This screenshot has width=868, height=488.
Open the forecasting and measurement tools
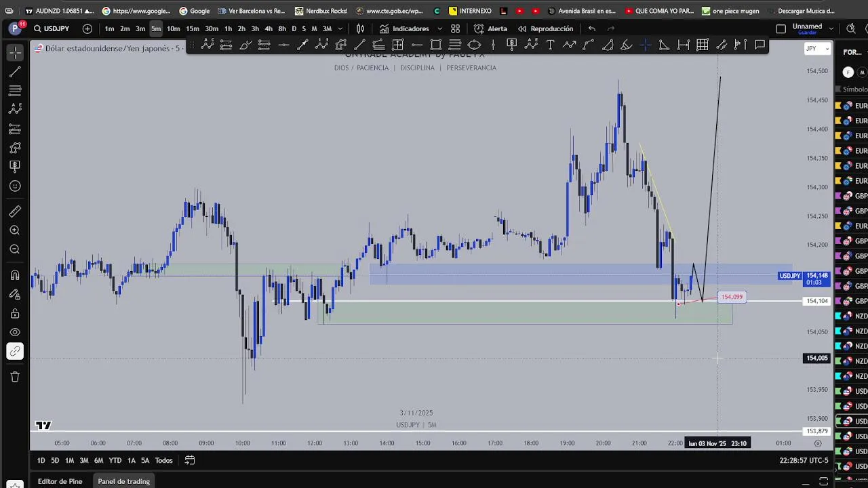(15, 128)
